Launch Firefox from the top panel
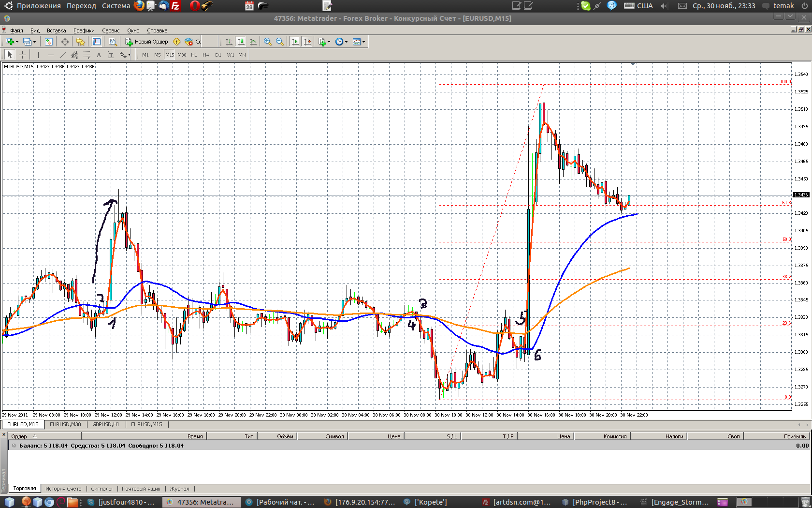The image size is (812, 508). [139, 6]
